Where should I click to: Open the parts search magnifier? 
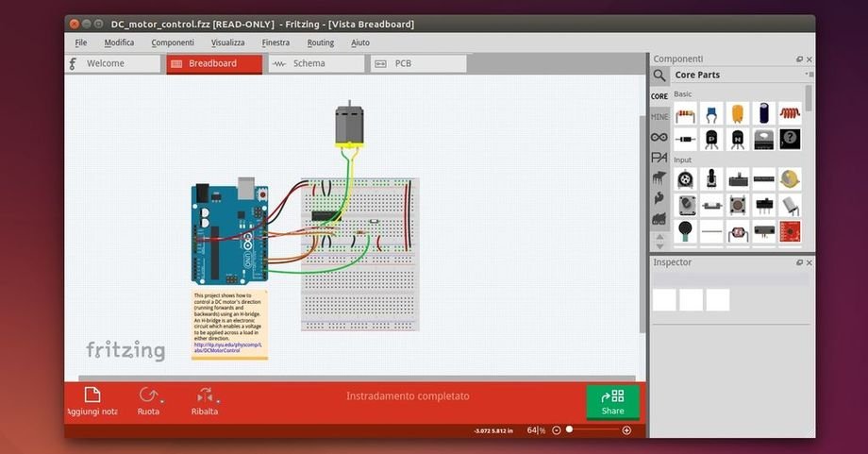click(x=659, y=76)
